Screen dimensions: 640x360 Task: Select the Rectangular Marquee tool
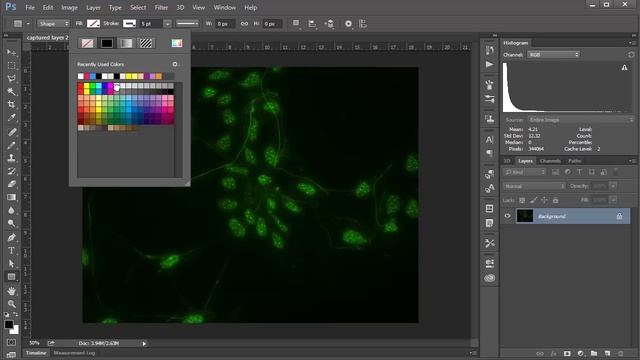11,66
